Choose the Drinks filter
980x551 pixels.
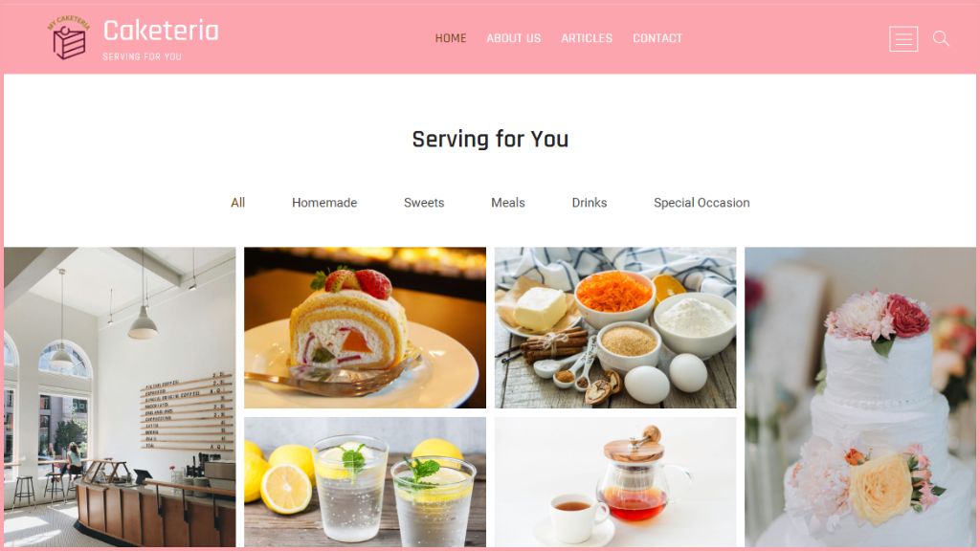590,203
